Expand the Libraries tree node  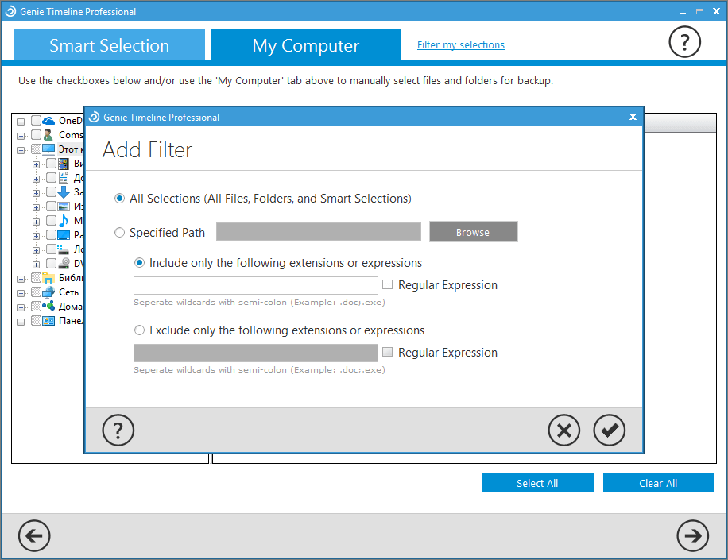pyautogui.click(x=21, y=279)
